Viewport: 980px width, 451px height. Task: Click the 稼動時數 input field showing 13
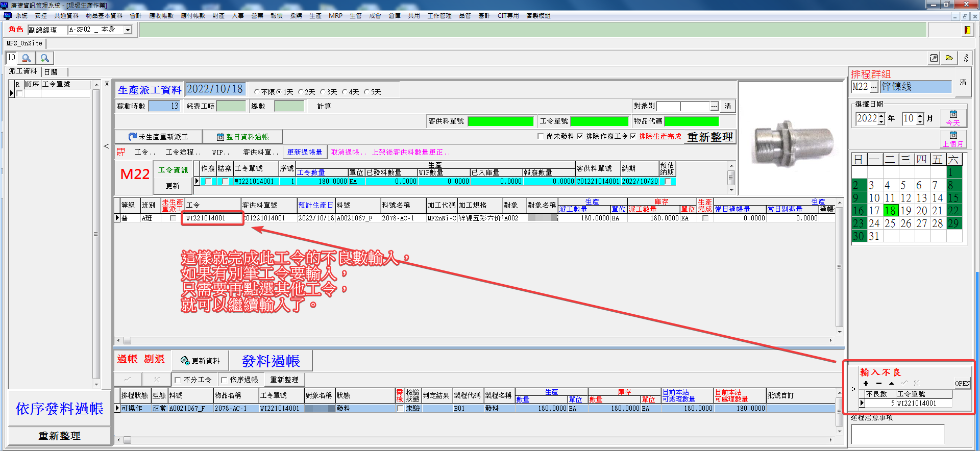click(x=164, y=106)
